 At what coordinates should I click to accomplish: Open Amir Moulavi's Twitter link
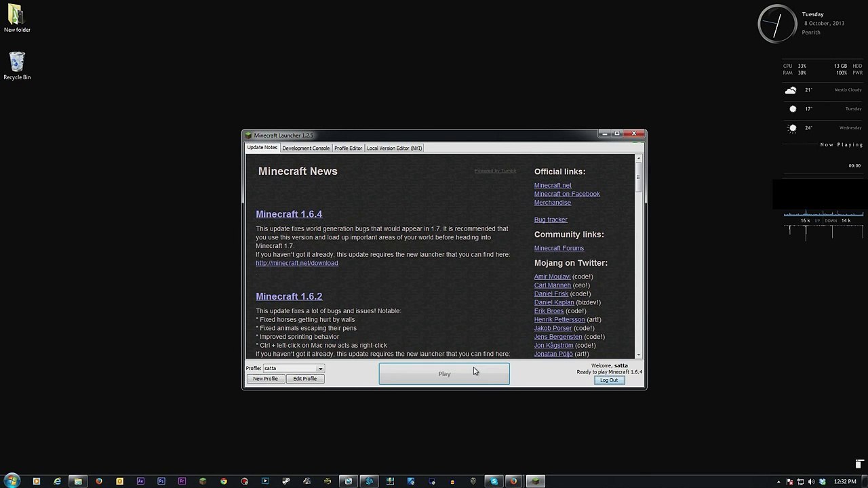point(552,277)
